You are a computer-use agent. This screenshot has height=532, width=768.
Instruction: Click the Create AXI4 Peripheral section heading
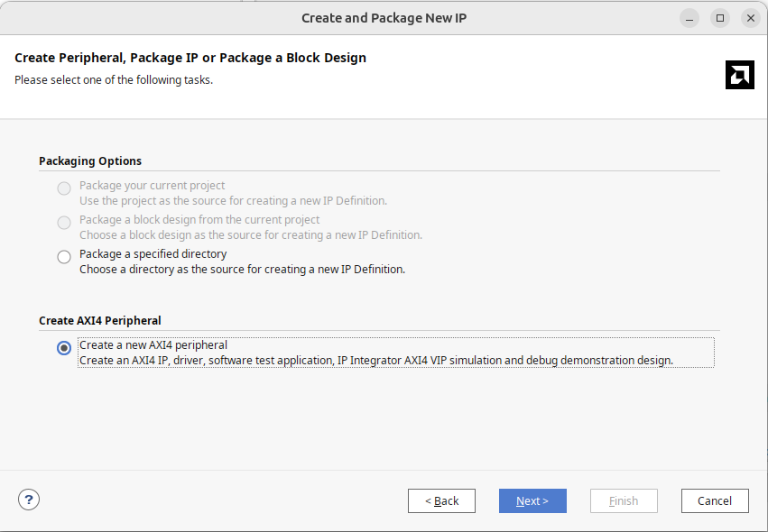click(x=100, y=321)
